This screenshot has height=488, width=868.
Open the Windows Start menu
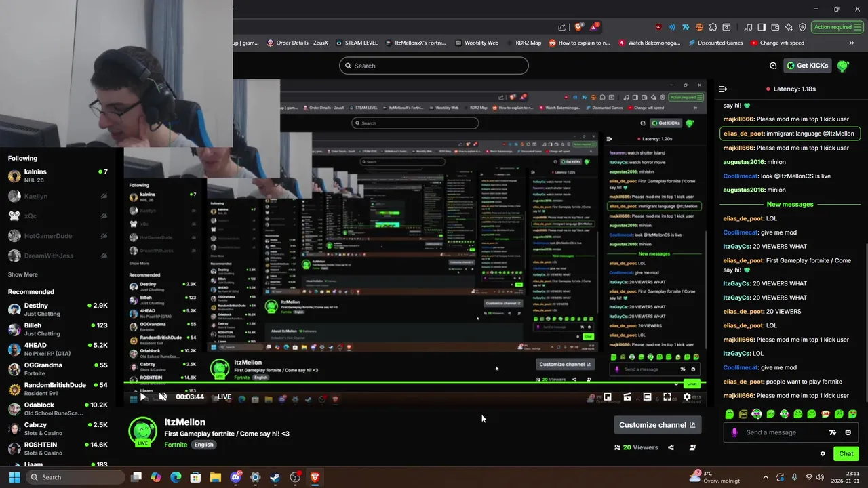click(14, 477)
